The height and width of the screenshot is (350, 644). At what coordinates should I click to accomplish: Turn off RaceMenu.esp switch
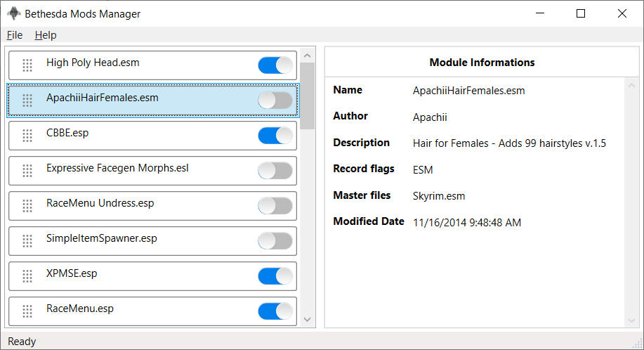[275, 311]
